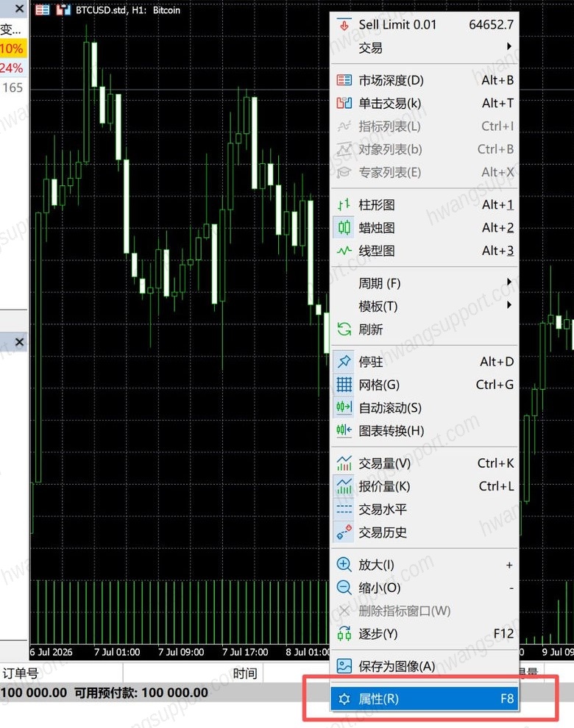Choose the 周期 (F) menu label
The width and height of the screenshot is (574, 728).
379,283
